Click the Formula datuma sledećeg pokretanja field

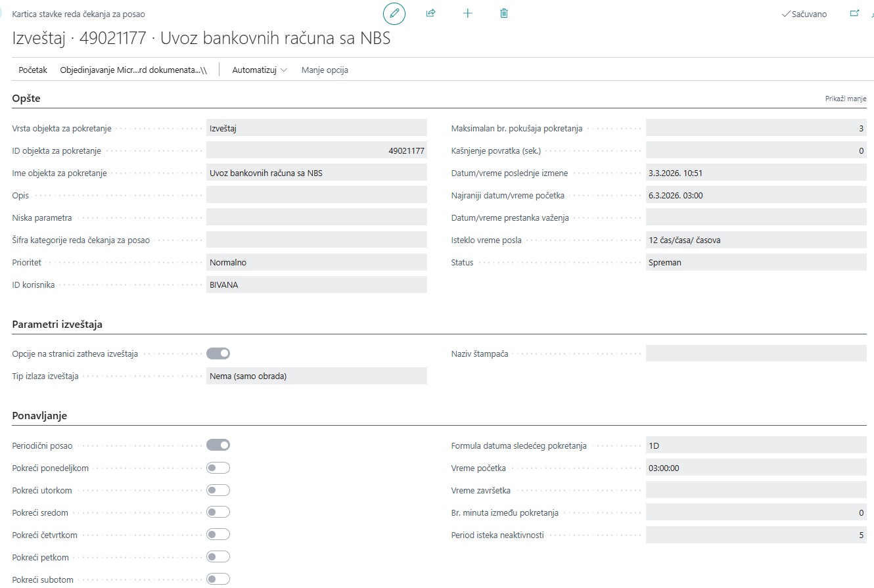[x=756, y=445]
